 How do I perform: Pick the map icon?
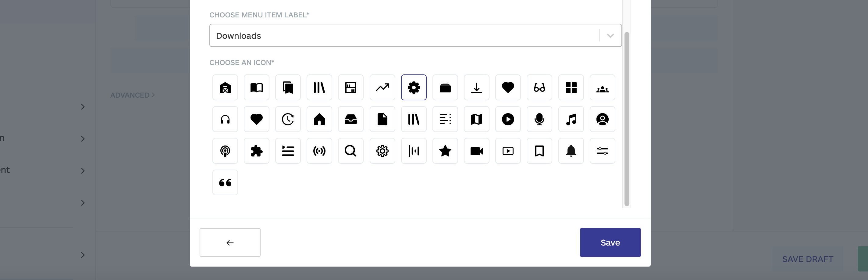pos(476,119)
